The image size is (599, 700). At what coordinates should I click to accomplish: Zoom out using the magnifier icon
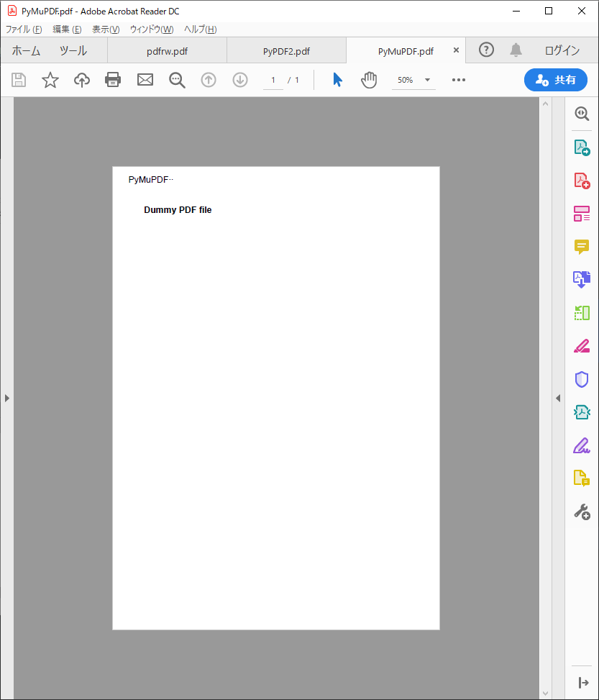click(x=177, y=80)
